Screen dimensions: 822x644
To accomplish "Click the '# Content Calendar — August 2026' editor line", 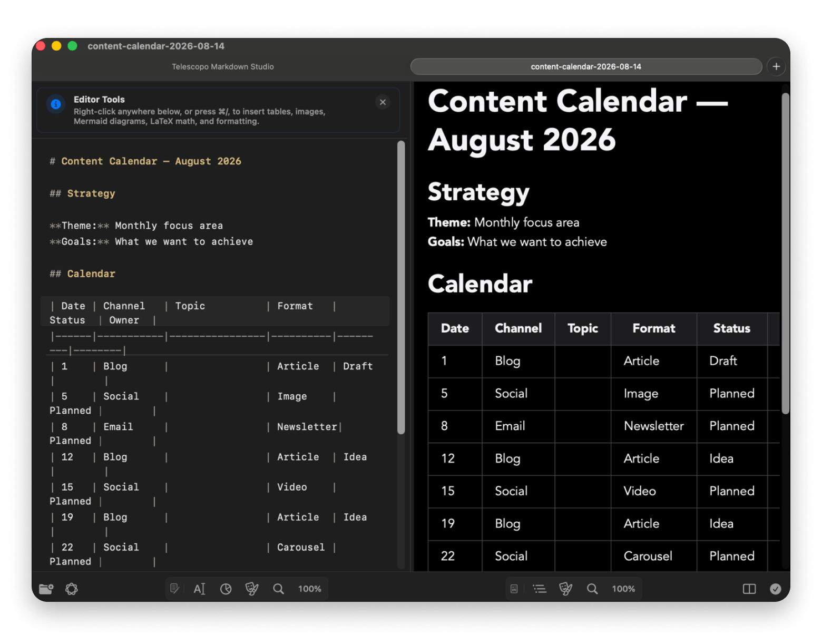I will tap(145, 161).
